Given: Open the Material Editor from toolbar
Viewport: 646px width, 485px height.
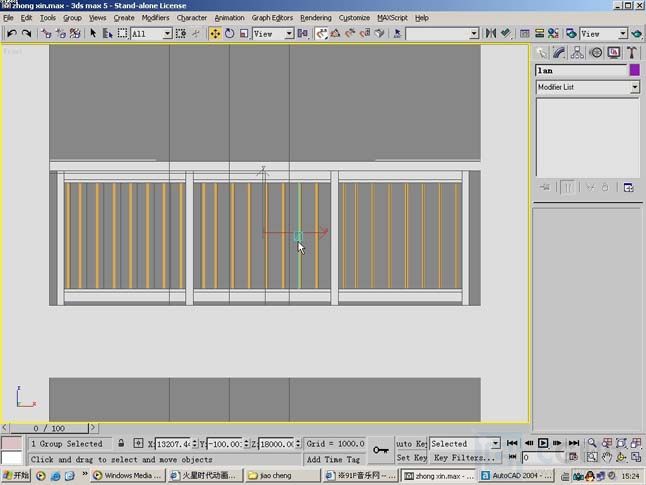Looking at the screenshot, I should [553, 33].
